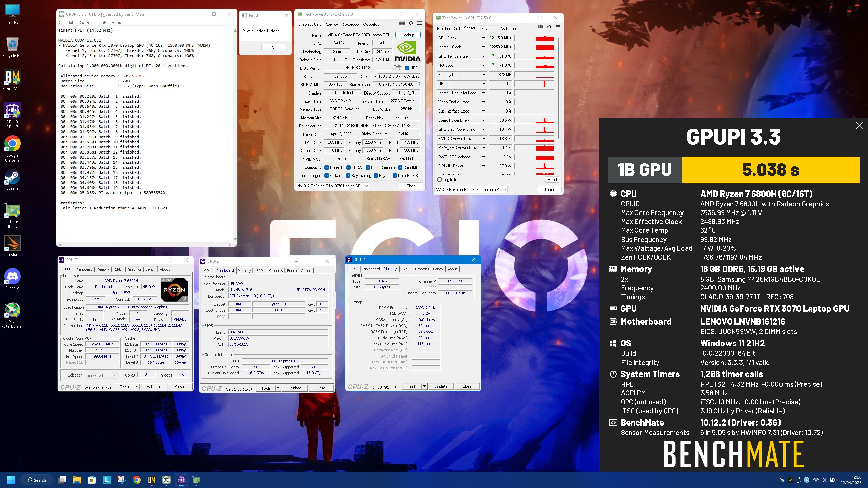Open GPU selector dropdown in GPU-Z Sensors window
The width and height of the screenshot is (868, 488).
click(x=471, y=190)
